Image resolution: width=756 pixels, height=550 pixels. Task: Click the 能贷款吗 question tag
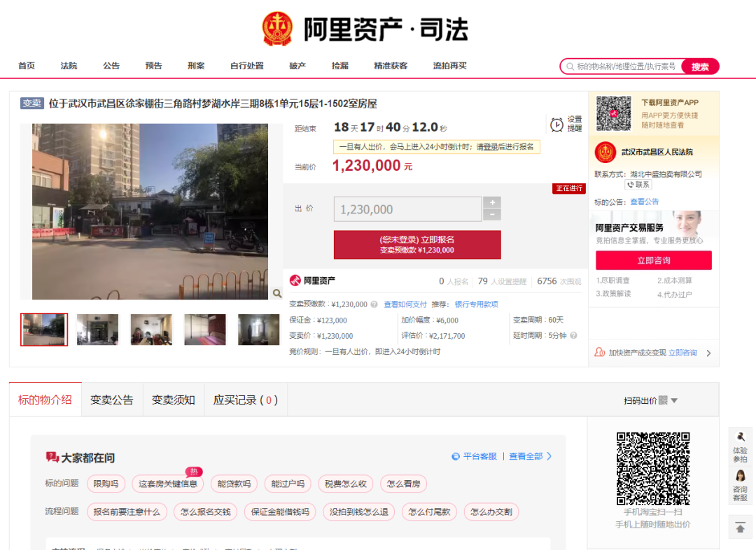click(x=234, y=484)
